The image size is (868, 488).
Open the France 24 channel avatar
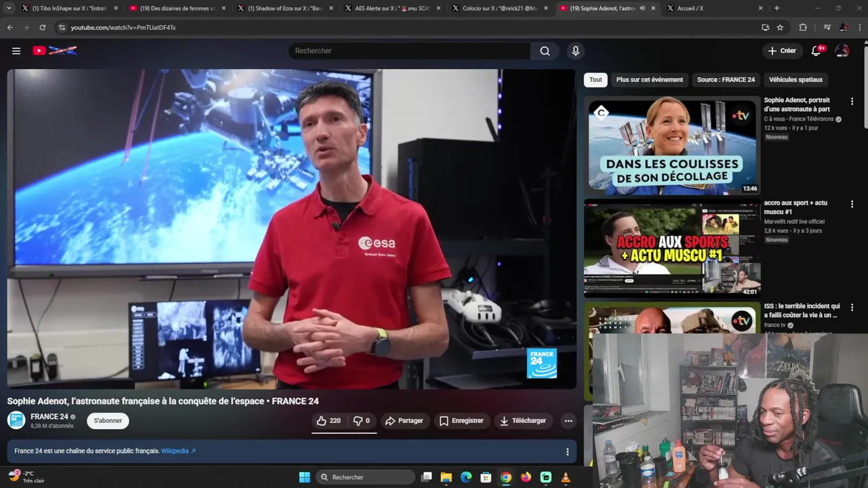[16, 420]
